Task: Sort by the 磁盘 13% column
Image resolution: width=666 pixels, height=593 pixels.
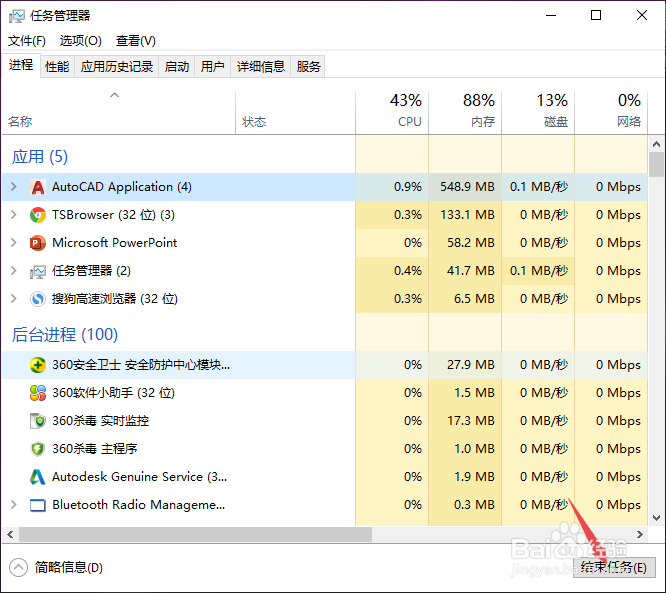Action: (538, 113)
